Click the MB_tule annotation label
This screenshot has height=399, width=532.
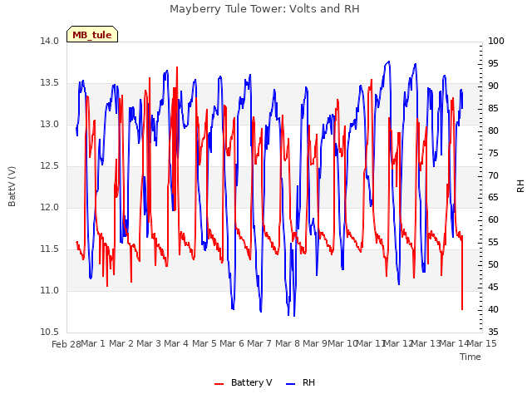pos(92,35)
